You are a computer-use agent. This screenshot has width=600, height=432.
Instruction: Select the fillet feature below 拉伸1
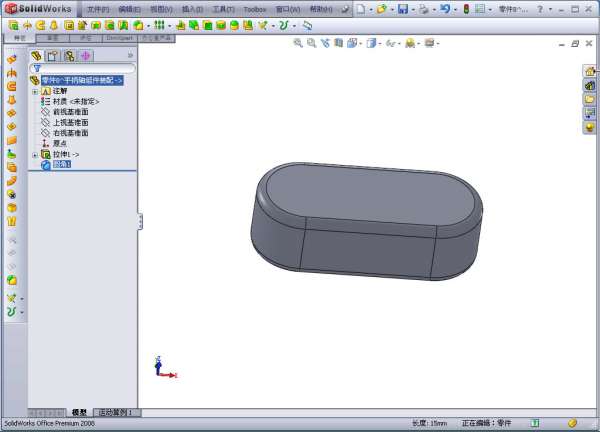(x=62, y=164)
